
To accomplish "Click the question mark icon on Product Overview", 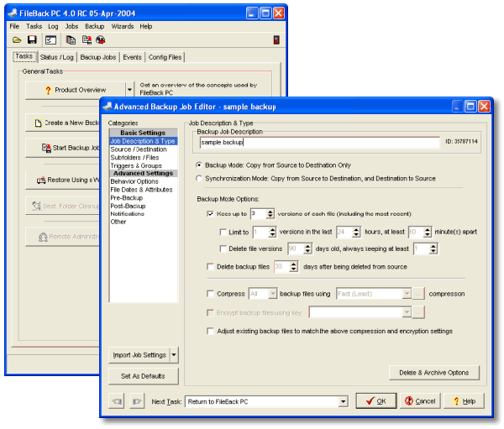I will tap(48, 91).
